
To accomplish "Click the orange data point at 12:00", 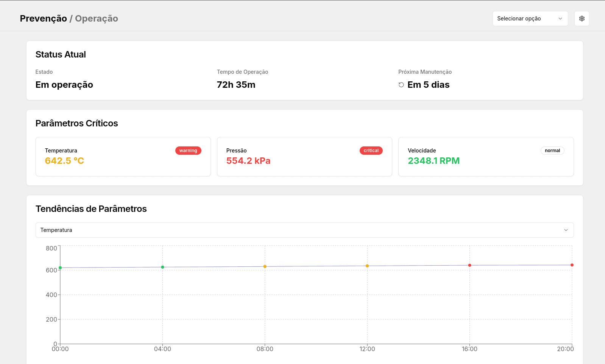I will point(367,266).
